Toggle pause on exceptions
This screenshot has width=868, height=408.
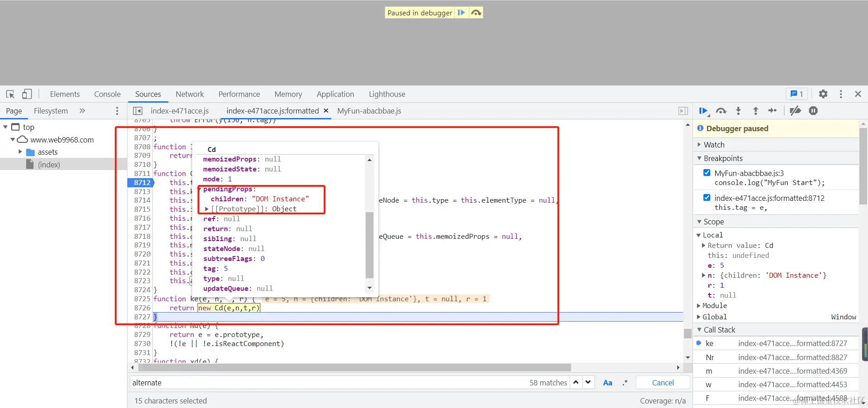tap(813, 111)
